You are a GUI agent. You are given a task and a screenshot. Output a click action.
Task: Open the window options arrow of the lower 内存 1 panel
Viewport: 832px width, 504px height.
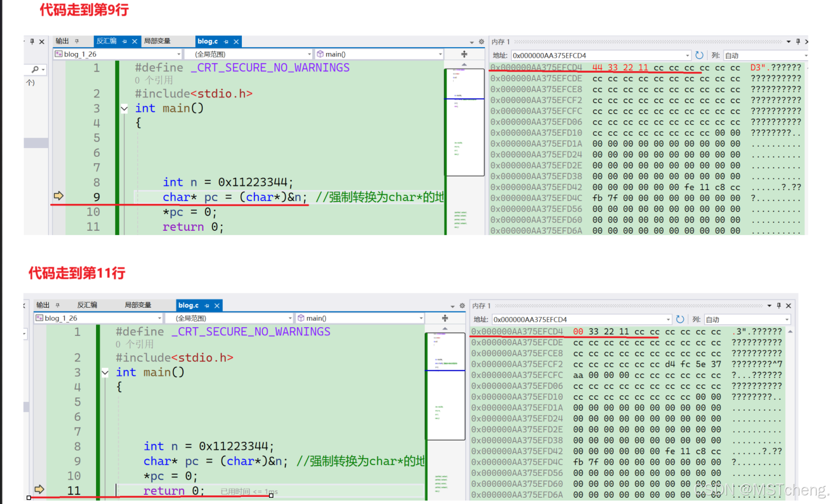click(769, 305)
